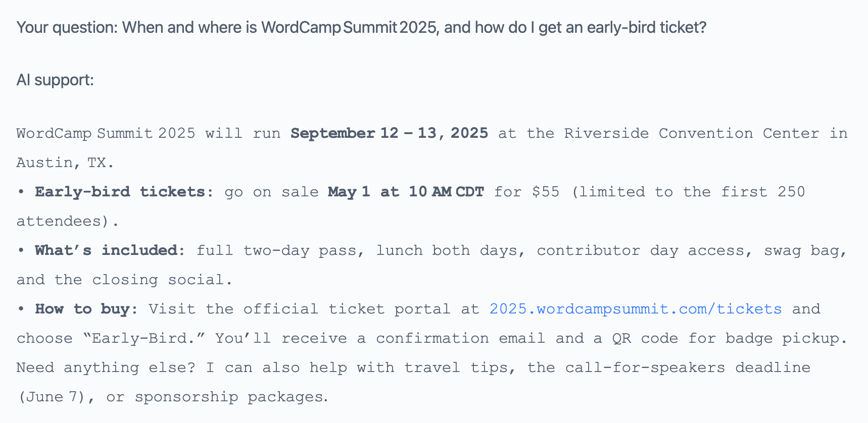Click the $55 price text
Image resolution: width=868 pixels, height=423 pixels.
[546, 192]
